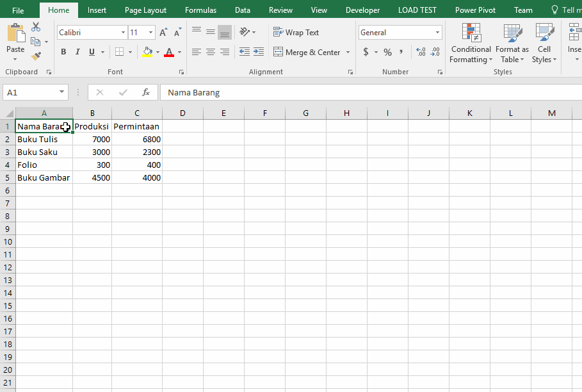Open Conditional Formatting menu
Viewport: 582px width, 392px height.
click(471, 43)
